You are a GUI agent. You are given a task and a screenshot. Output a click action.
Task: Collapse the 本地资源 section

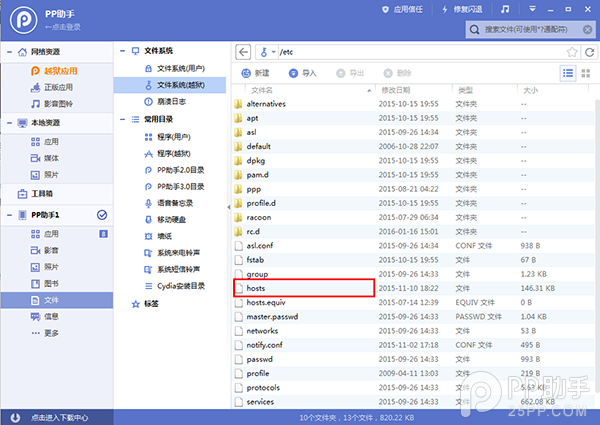coord(10,123)
